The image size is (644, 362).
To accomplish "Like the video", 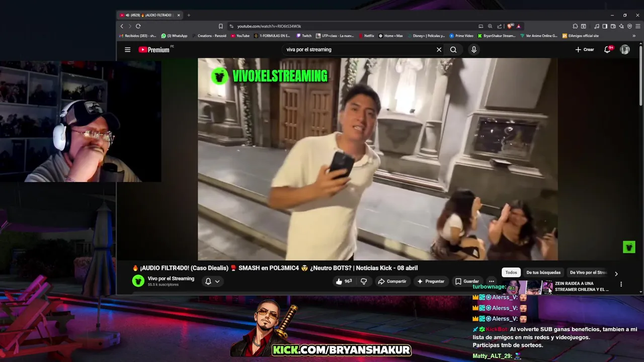I will point(344,282).
